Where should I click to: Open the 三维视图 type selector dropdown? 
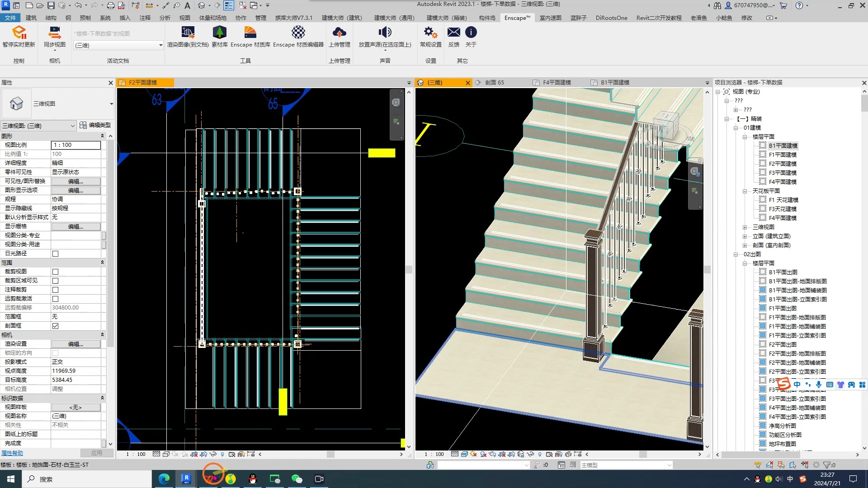pyautogui.click(x=111, y=104)
